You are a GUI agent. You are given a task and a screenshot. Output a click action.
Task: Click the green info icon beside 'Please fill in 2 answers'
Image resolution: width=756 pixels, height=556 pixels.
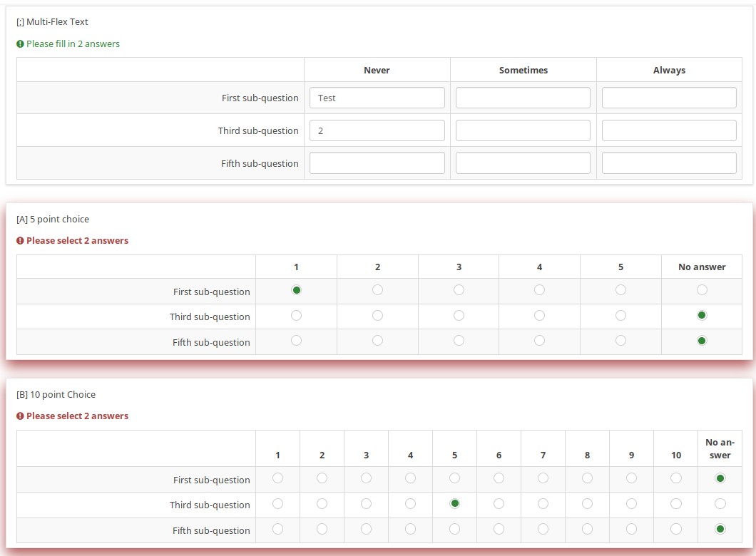pos(20,44)
